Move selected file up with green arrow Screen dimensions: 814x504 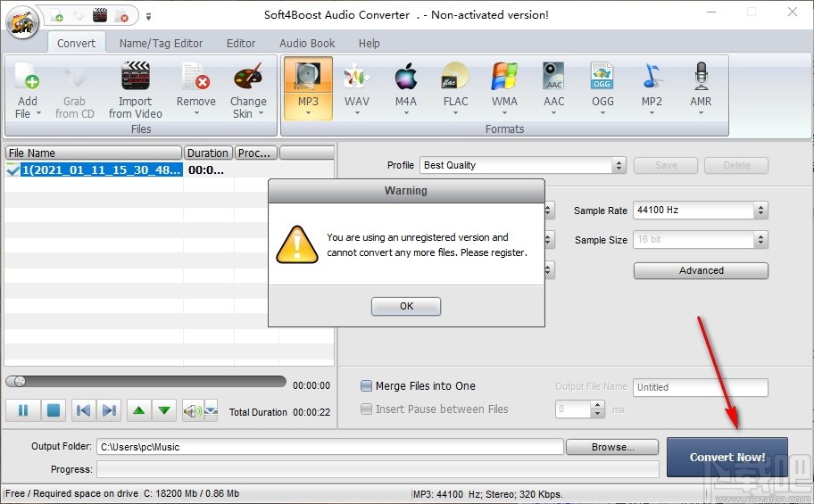pos(138,410)
